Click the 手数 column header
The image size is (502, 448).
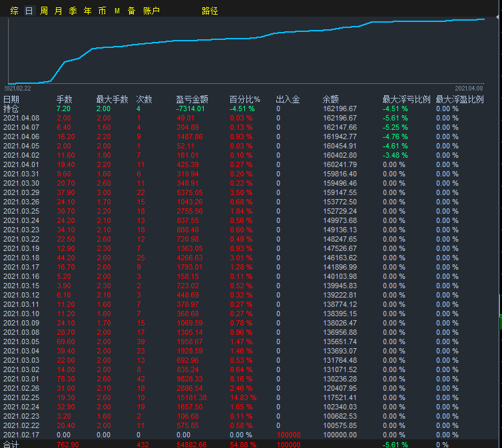pyautogui.click(x=65, y=99)
